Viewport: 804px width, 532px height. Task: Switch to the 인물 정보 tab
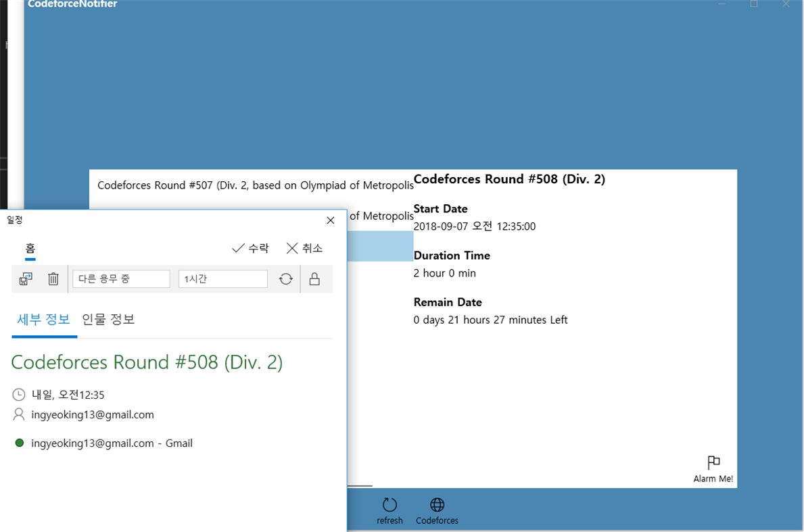pos(108,319)
